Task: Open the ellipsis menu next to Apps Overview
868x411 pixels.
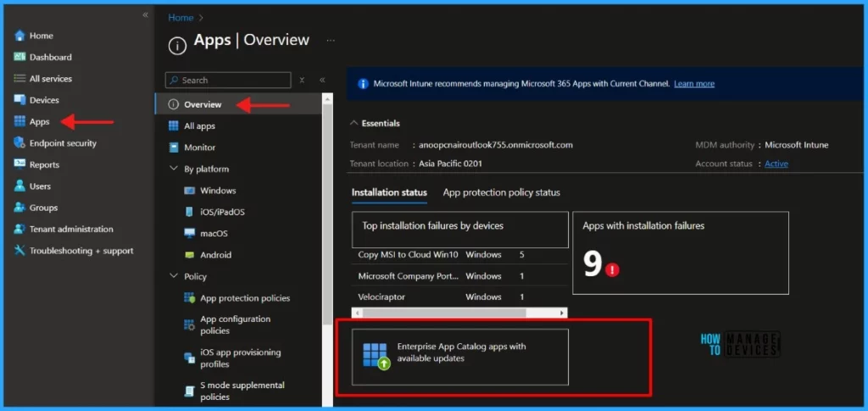Action: pos(331,41)
